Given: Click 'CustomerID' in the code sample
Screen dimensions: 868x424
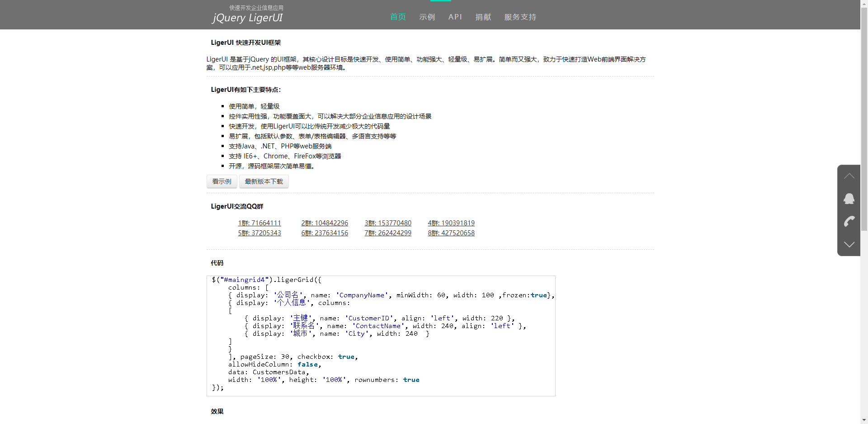Looking at the screenshot, I should (x=369, y=318).
